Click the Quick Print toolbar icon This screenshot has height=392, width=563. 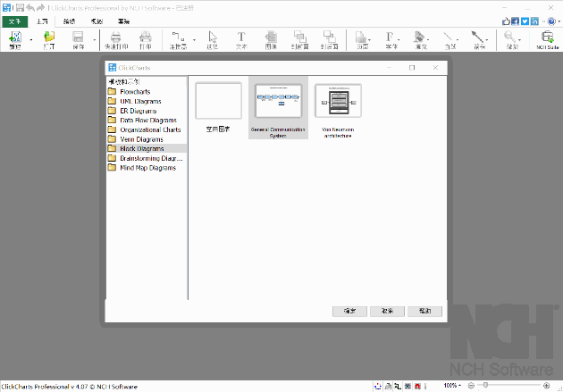[x=115, y=39]
